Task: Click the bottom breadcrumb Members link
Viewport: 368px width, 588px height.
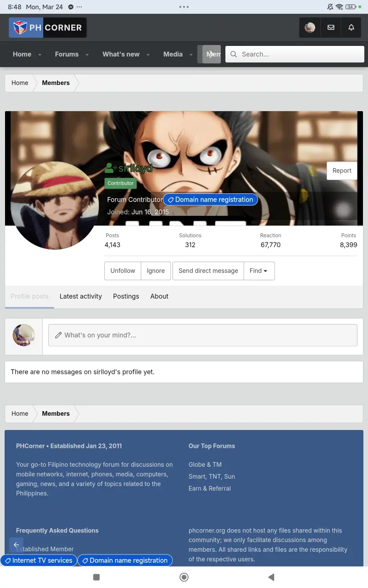Action: (56, 413)
